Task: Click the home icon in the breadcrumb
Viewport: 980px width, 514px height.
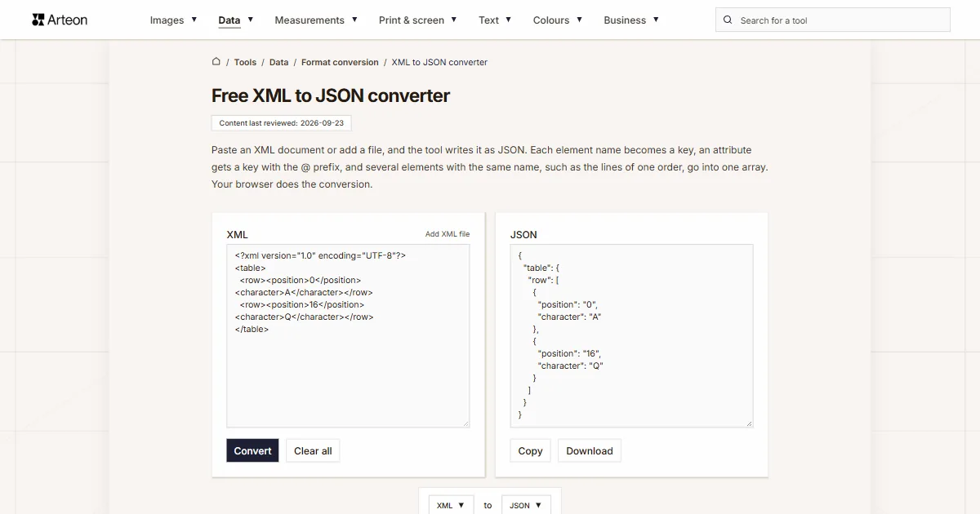Action: point(216,61)
